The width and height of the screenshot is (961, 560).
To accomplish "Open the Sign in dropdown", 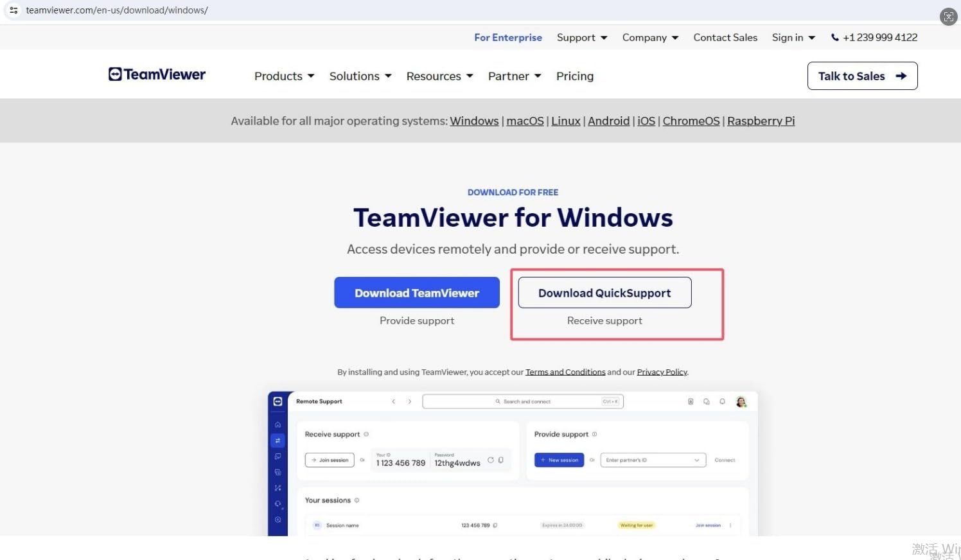I will (x=793, y=37).
